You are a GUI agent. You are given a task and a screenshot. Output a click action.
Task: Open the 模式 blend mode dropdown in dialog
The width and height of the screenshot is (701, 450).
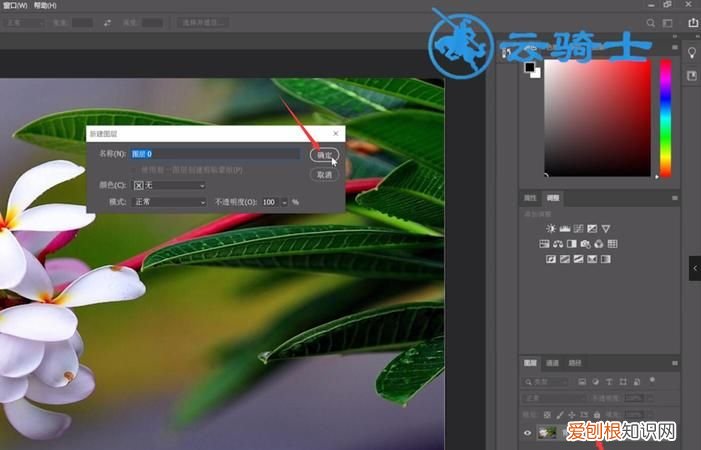169,202
